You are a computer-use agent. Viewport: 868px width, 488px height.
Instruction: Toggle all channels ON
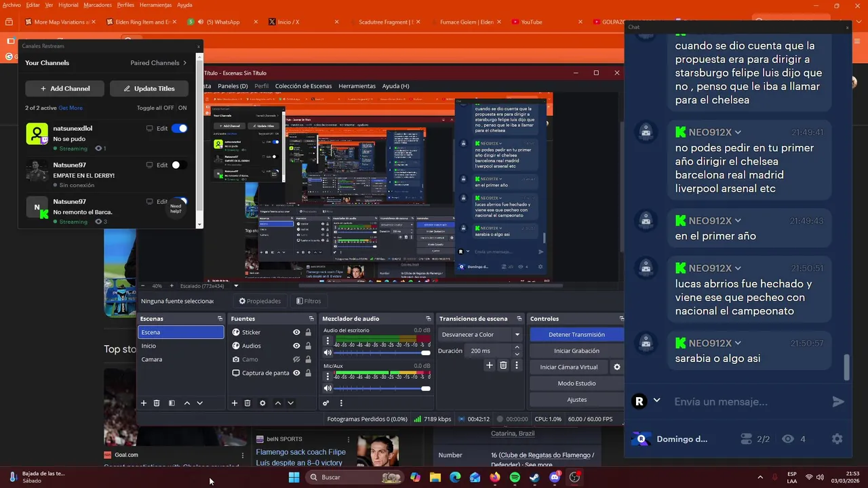[182, 108]
